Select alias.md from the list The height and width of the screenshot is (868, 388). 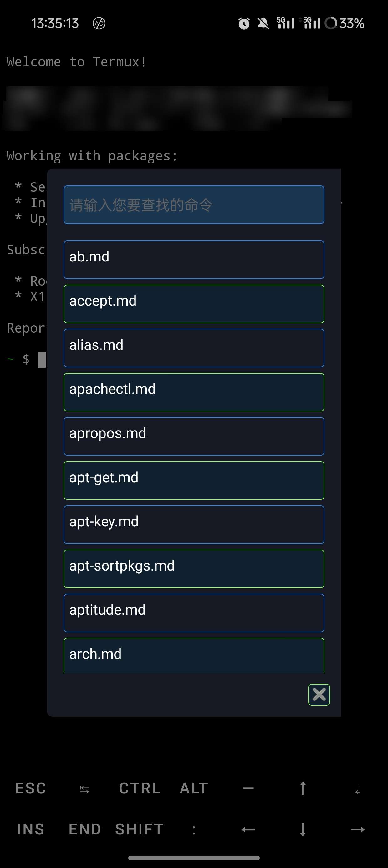click(x=194, y=348)
